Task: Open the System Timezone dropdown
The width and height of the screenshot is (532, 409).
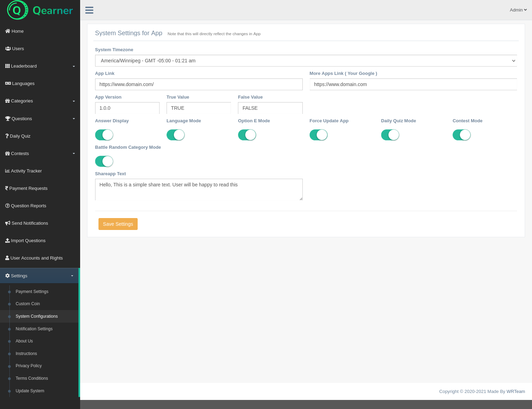Action: click(306, 61)
